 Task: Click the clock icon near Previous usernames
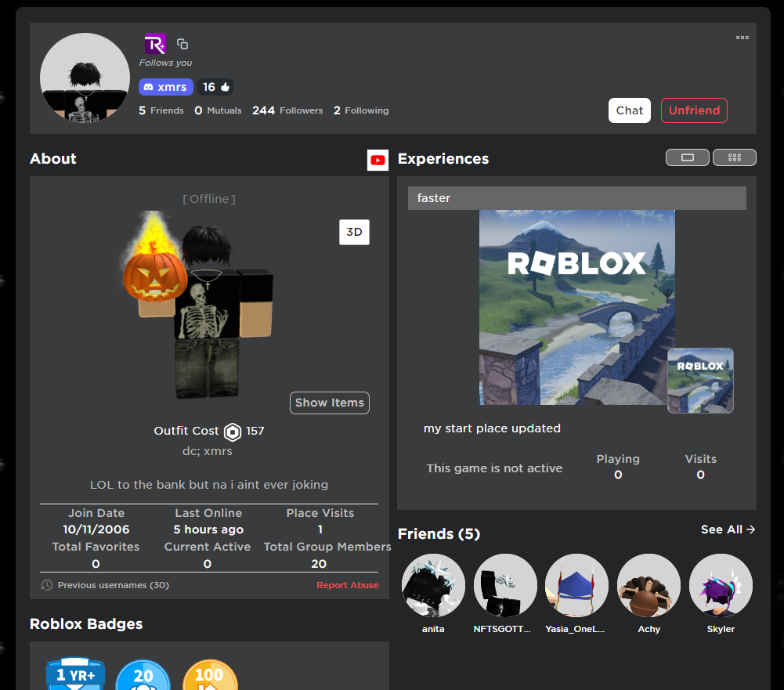[47, 584]
